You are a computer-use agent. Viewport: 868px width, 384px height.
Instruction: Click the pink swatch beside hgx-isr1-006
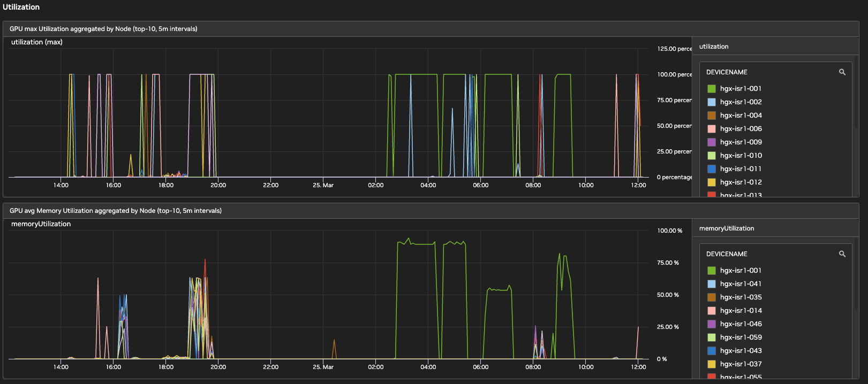712,129
